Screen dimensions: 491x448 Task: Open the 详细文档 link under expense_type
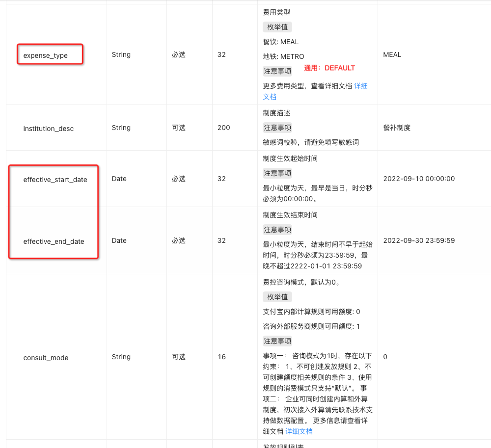click(361, 86)
